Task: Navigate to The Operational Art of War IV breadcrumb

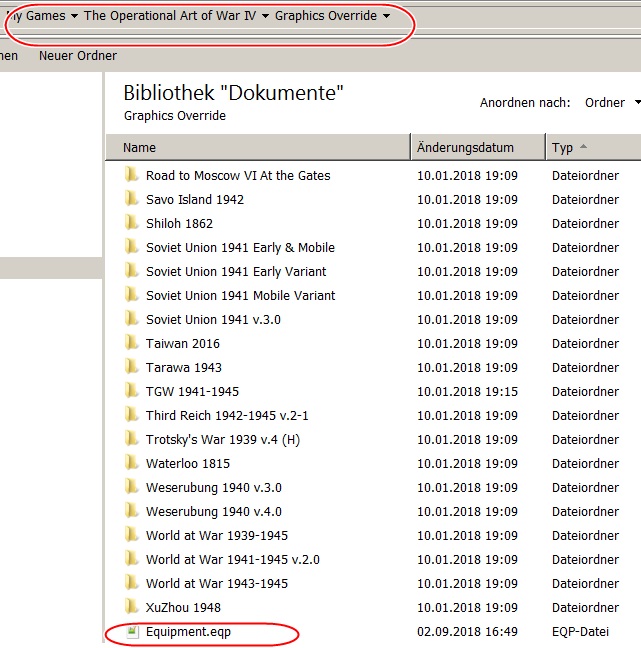Action: click(170, 16)
